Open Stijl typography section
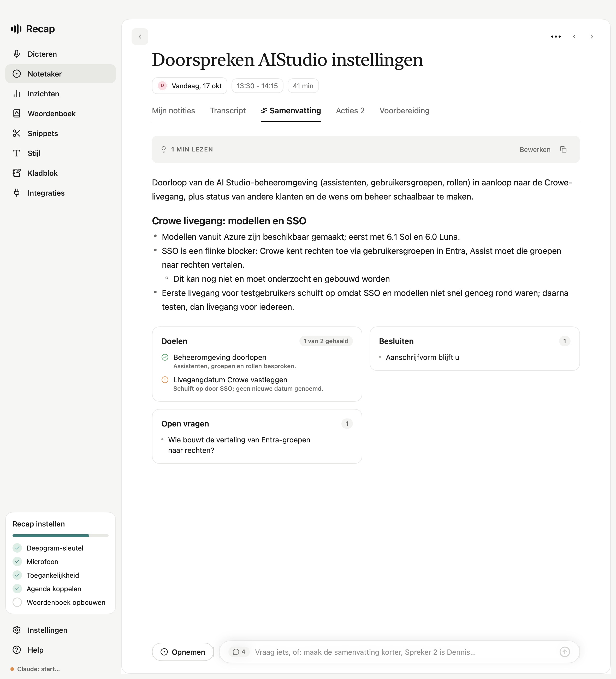The height and width of the screenshot is (679, 616). pyautogui.click(x=61, y=153)
